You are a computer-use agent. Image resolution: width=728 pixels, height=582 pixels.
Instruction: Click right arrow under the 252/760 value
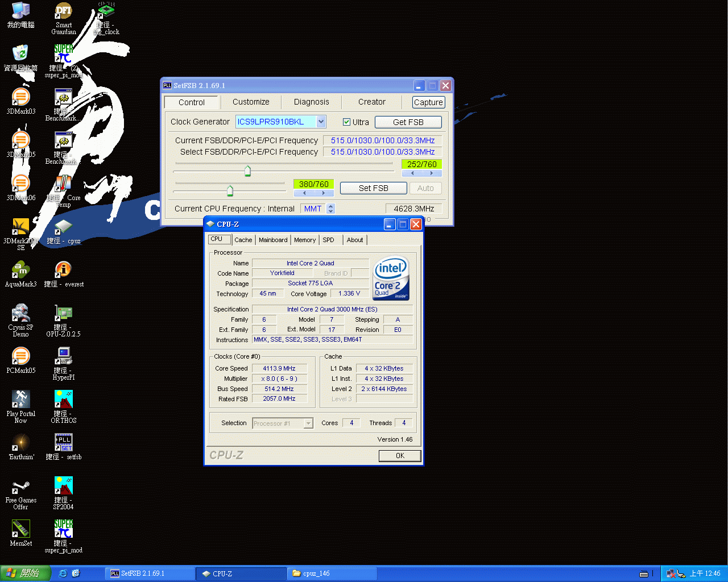click(432, 173)
